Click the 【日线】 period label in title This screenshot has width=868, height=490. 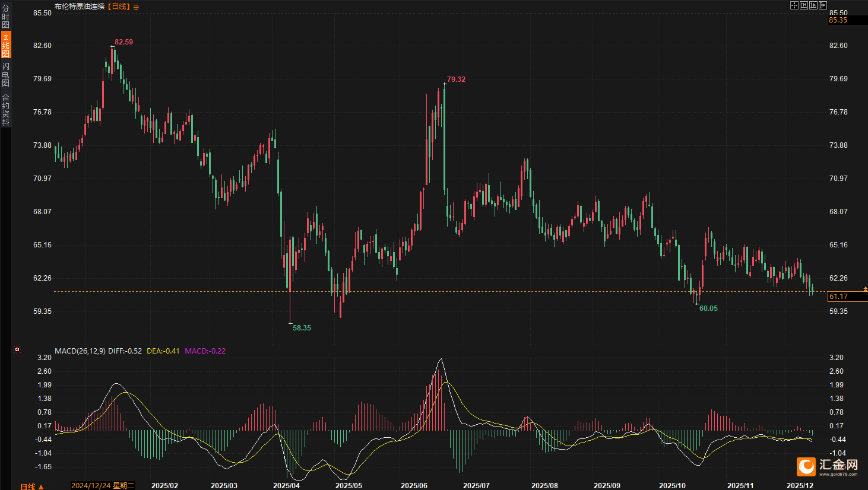[x=119, y=7]
